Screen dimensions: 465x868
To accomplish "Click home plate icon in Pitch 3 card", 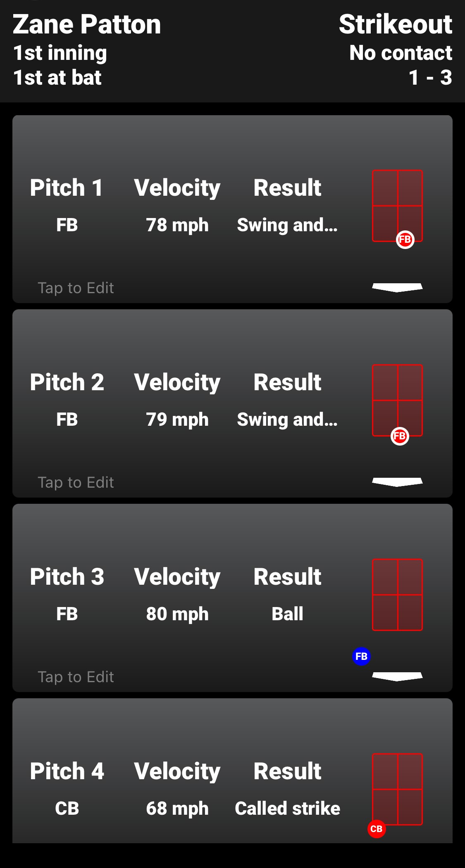I will [x=397, y=676].
